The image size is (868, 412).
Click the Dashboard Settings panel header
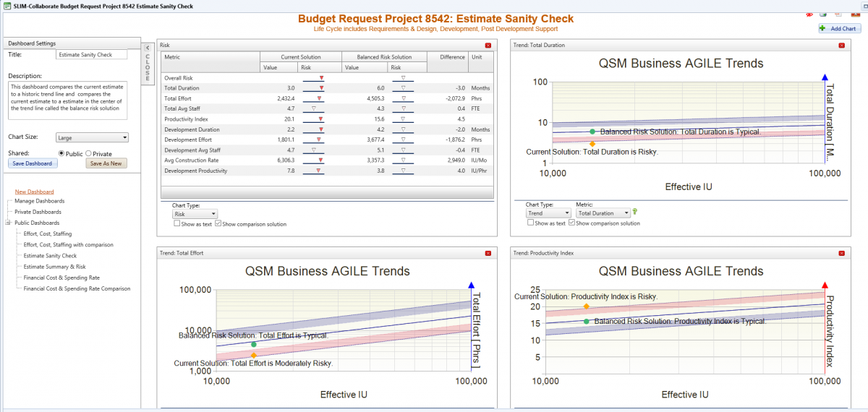click(72, 43)
